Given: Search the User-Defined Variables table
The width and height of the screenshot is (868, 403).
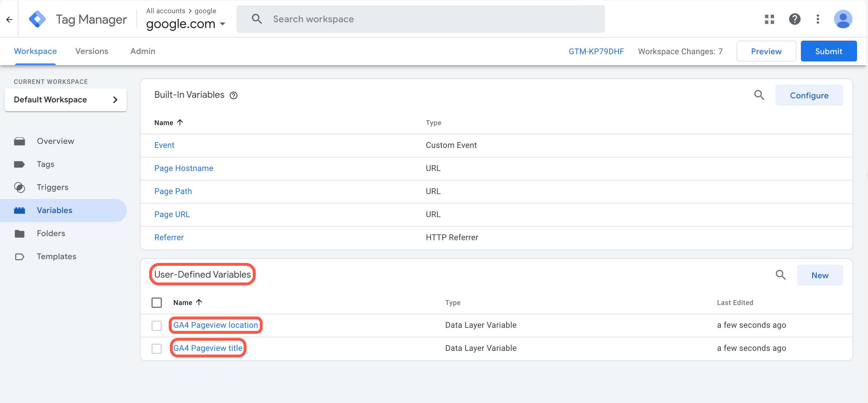Looking at the screenshot, I should pos(780,275).
